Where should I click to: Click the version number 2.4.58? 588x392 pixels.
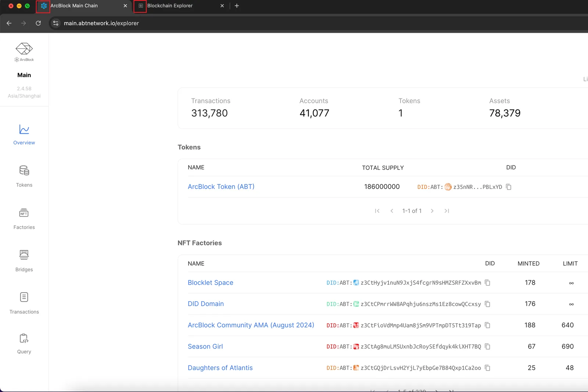pos(24,89)
